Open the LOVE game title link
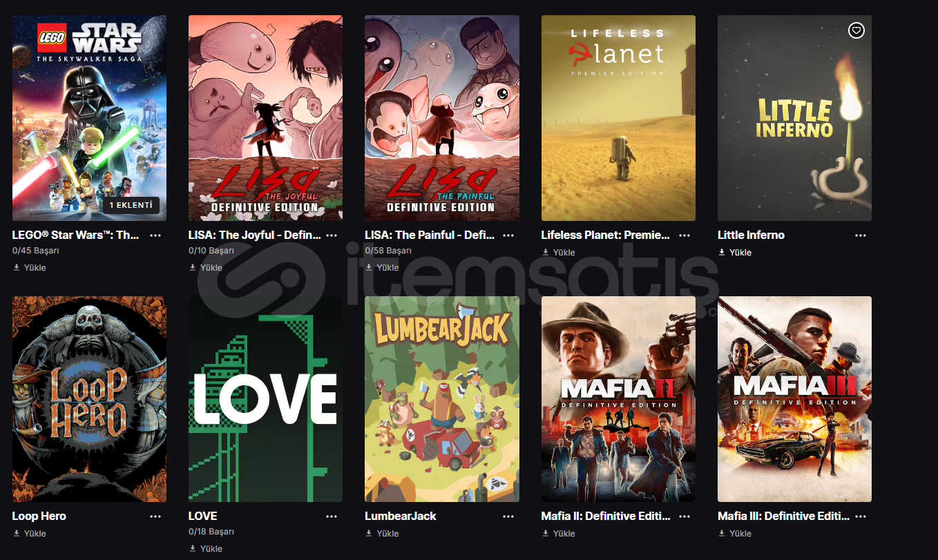Image resolution: width=938 pixels, height=560 pixels. pyautogui.click(x=203, y=516)
